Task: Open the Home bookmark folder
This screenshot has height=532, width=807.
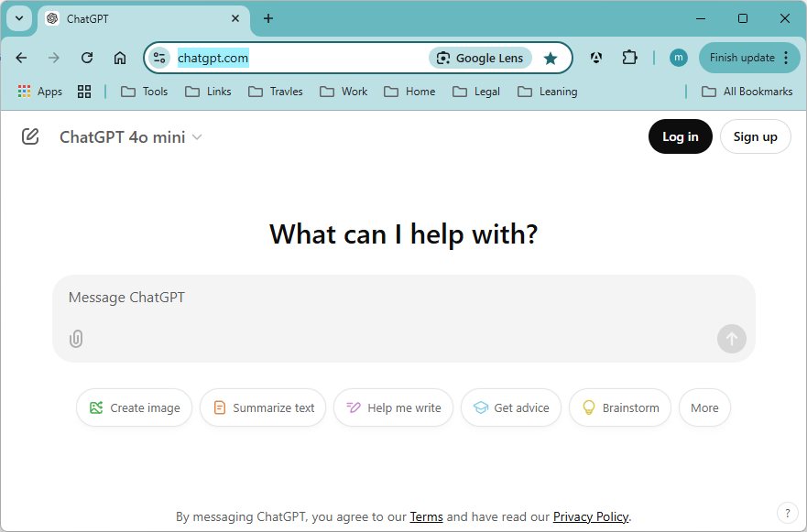Action: [409, 92]
